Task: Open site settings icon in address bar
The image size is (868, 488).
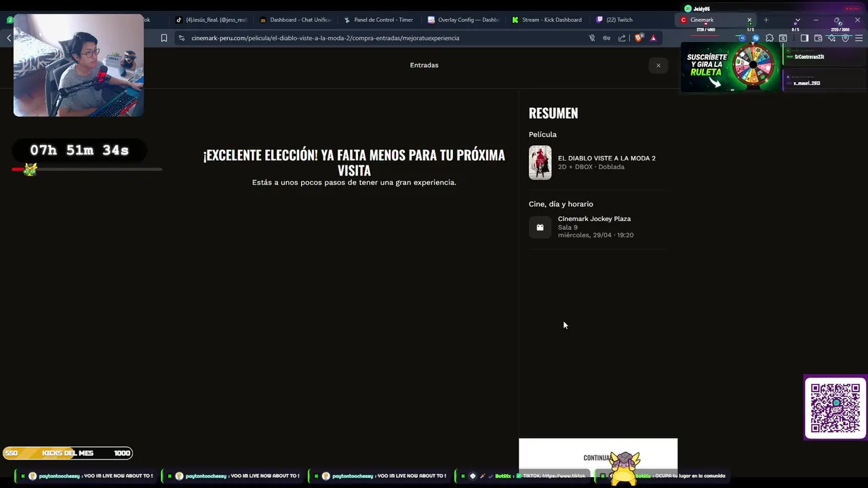Action: point(182,38)
